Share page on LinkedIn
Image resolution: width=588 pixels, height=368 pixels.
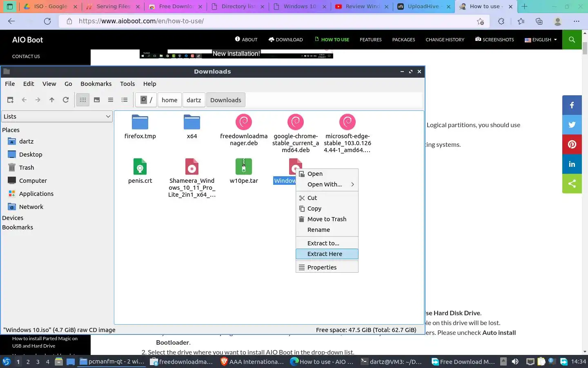pos(572,164)
